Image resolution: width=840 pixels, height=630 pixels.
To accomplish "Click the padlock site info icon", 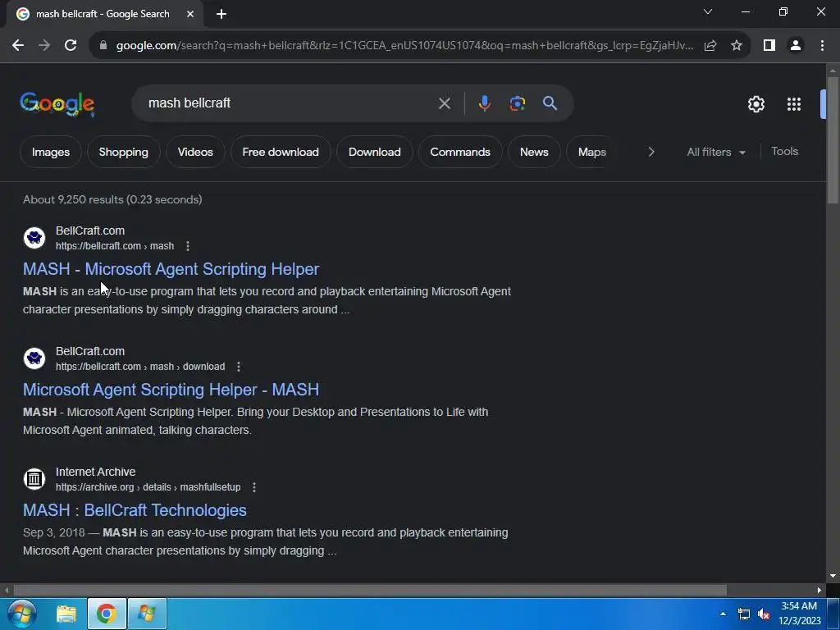I will [x=103, y=46].
